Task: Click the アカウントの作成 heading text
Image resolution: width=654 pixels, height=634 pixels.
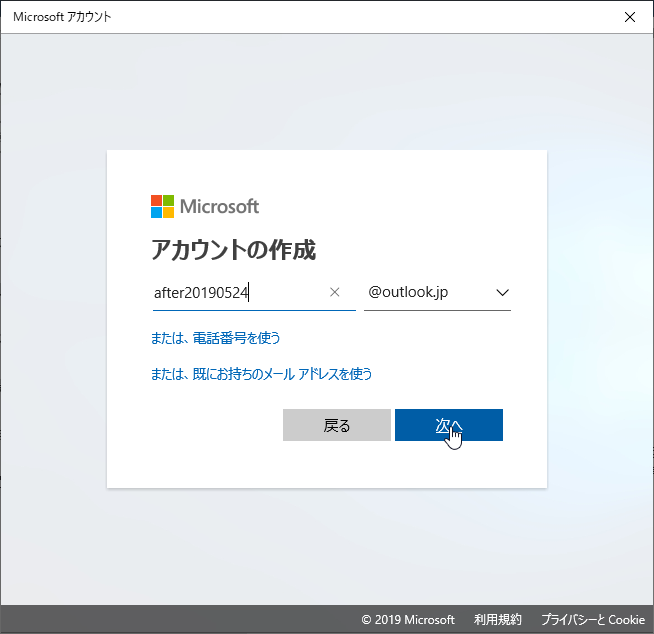Action: [233, 250]
